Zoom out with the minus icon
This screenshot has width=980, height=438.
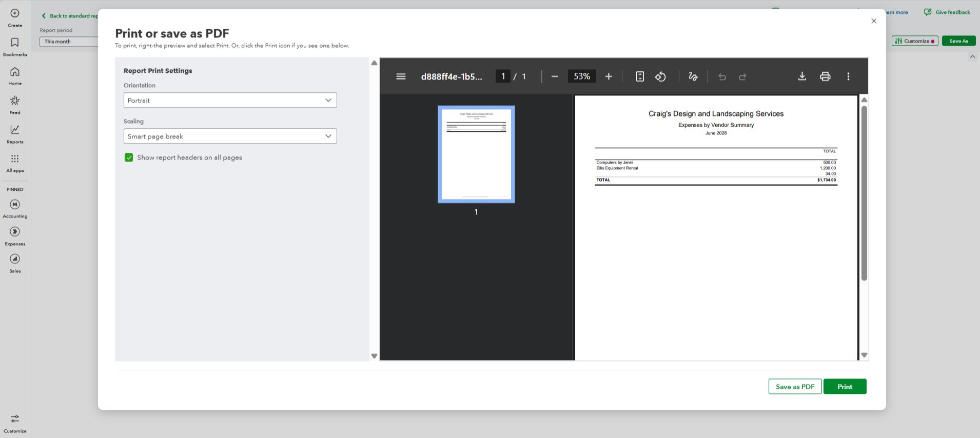coord(555,76)
